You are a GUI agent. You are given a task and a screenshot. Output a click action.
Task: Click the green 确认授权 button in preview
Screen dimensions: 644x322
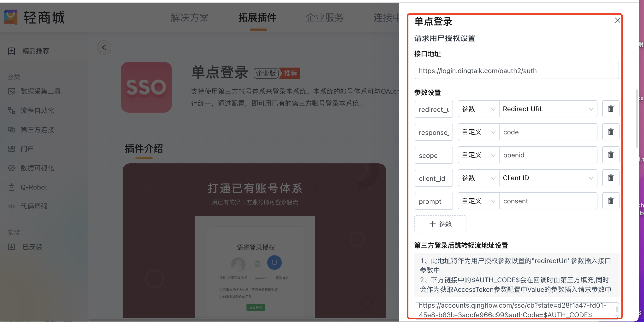pos(256,307)
